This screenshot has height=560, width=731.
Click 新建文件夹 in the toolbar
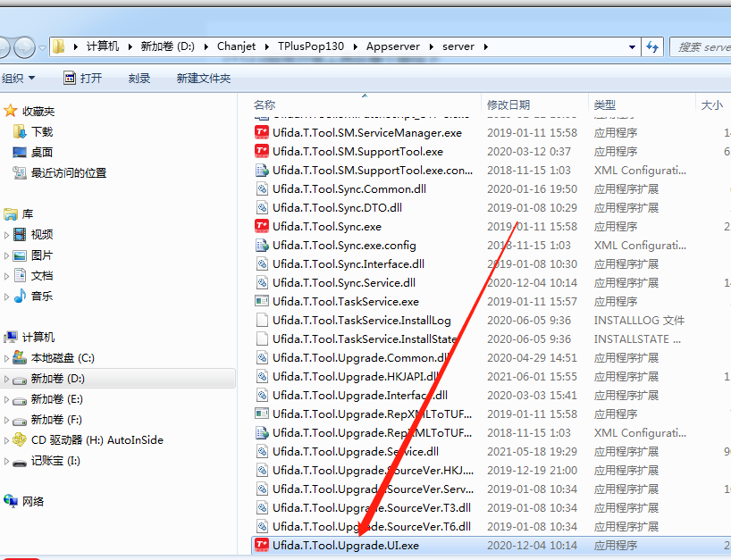(203, 78)
